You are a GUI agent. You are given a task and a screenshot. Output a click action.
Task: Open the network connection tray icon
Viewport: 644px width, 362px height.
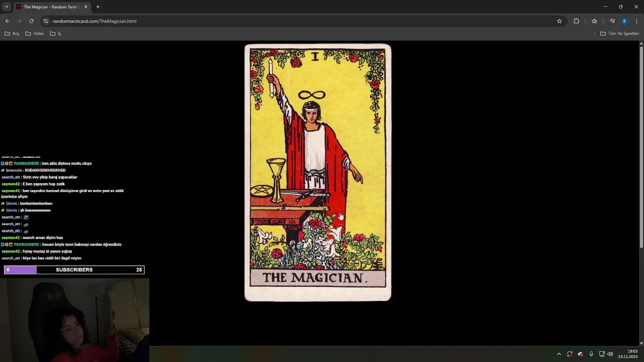(602, 354)
